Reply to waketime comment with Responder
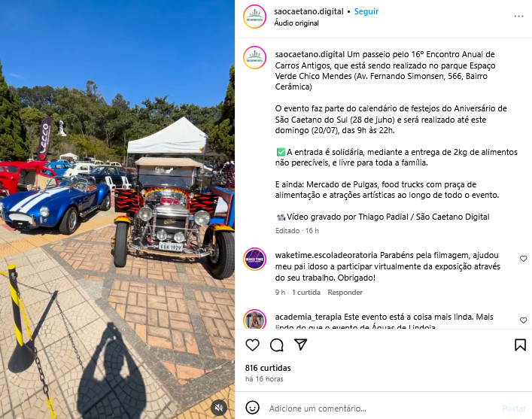The height and width of the screenshot is (419, 532). (x=345, y=293)
